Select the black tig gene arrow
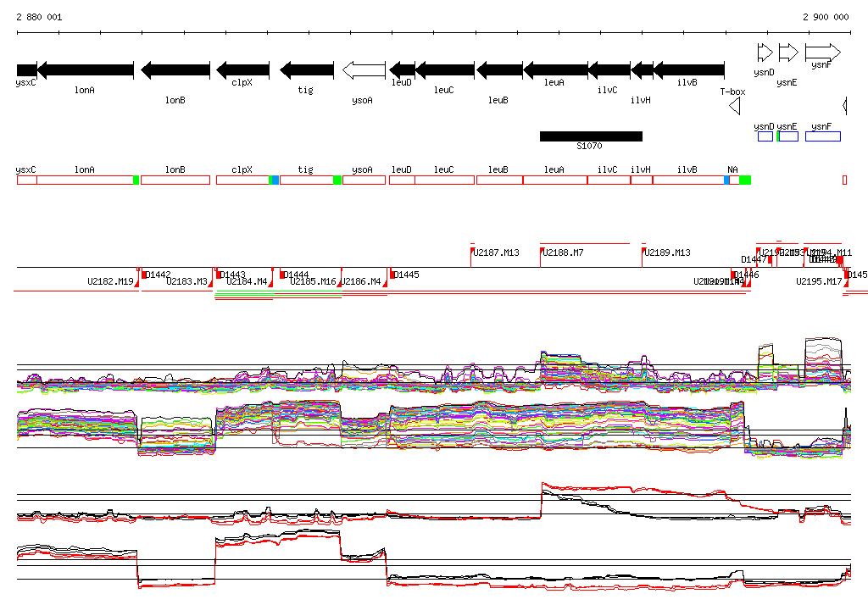 click(307, 70)
